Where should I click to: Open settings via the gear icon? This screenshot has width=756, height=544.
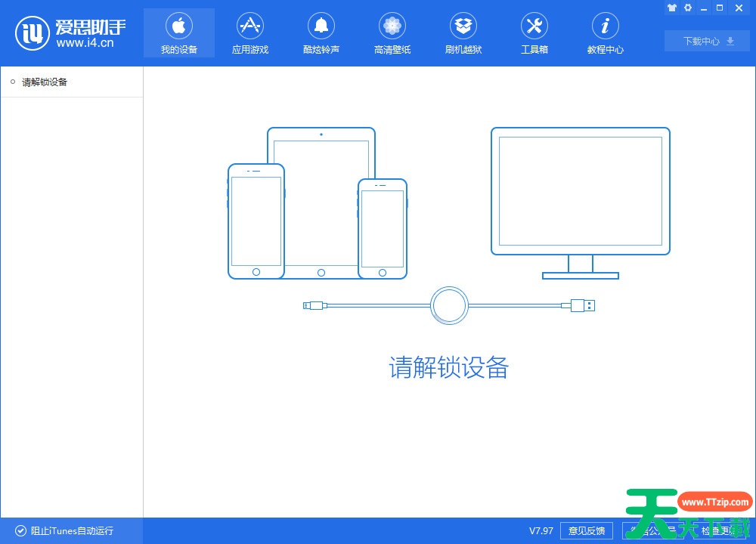688,8
